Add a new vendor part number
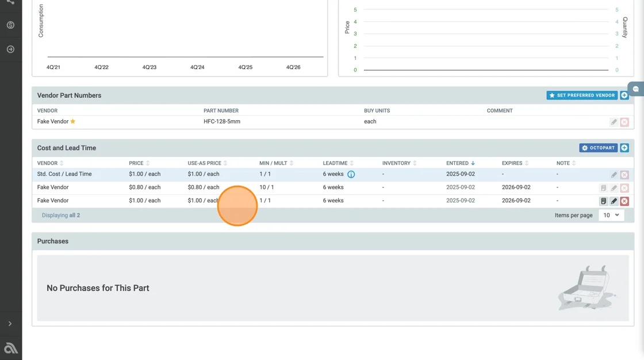This screenshot has width=644, height=360. (x=624, y=95)
